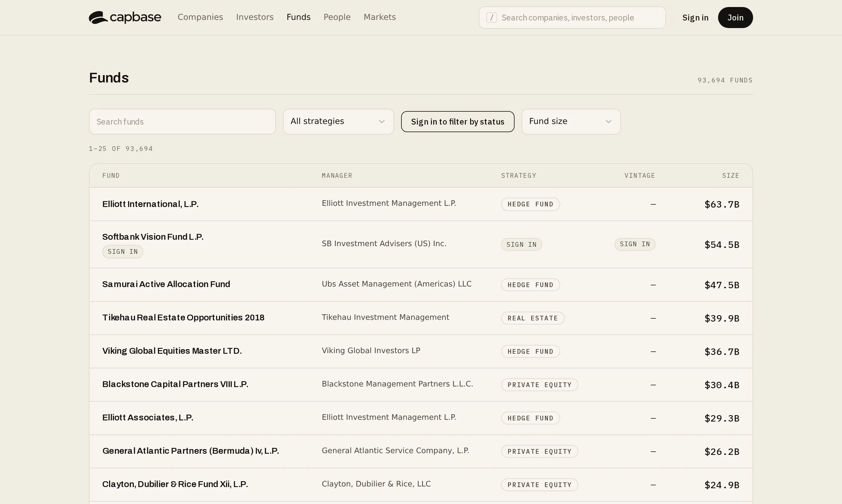The image size is (842, 504).
Task: Click PRIVATE EQUITY tag on Blackstone row
Action: pos(539,385)
